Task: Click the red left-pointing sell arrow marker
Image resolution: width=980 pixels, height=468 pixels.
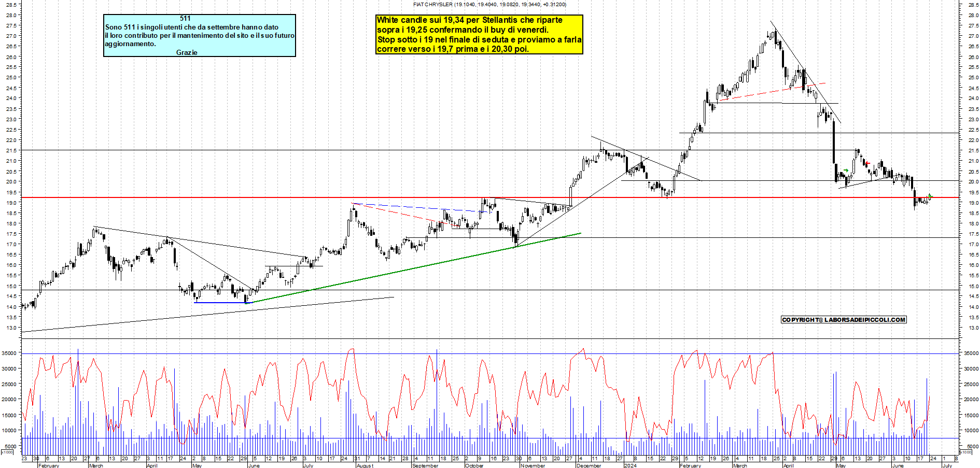Action: [867, 164]
